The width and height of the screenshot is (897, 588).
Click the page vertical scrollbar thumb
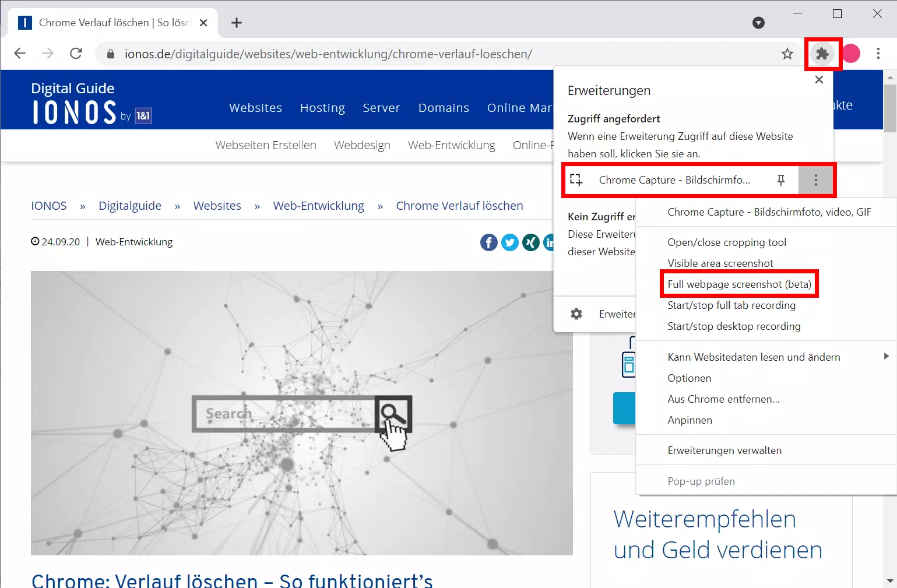890,108
